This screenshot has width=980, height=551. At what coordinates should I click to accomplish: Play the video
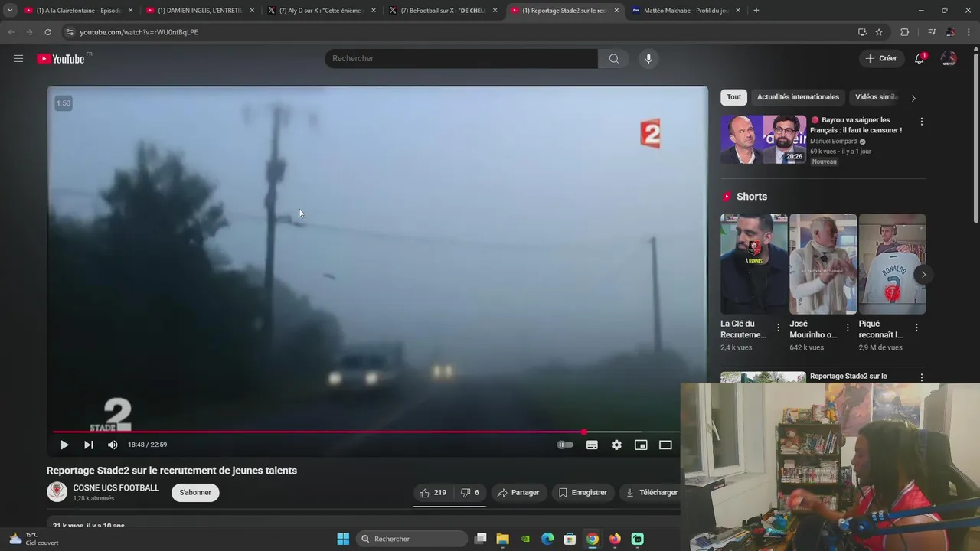coord(64,445)
